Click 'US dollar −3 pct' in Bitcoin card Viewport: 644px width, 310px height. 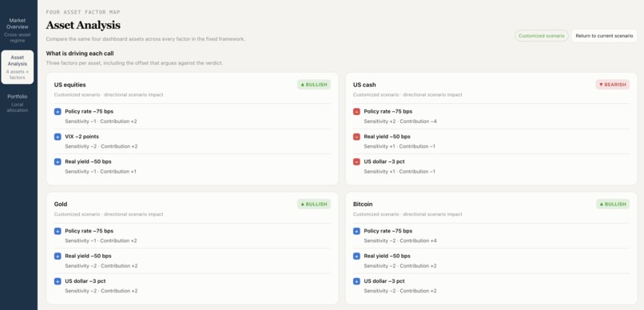point(384,281)
